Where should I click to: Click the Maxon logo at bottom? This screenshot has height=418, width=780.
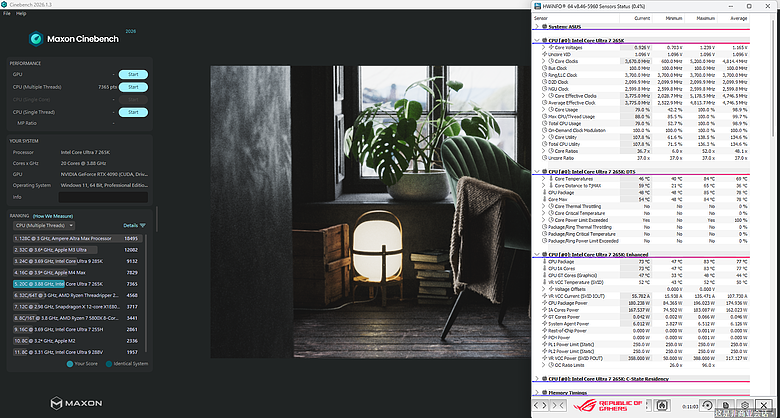(76, 403)
